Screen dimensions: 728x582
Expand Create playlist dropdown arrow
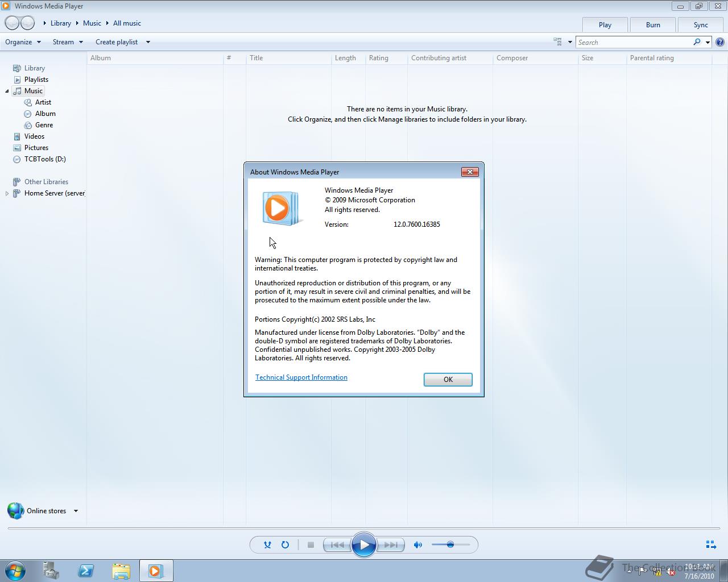[x=148, y=42]
